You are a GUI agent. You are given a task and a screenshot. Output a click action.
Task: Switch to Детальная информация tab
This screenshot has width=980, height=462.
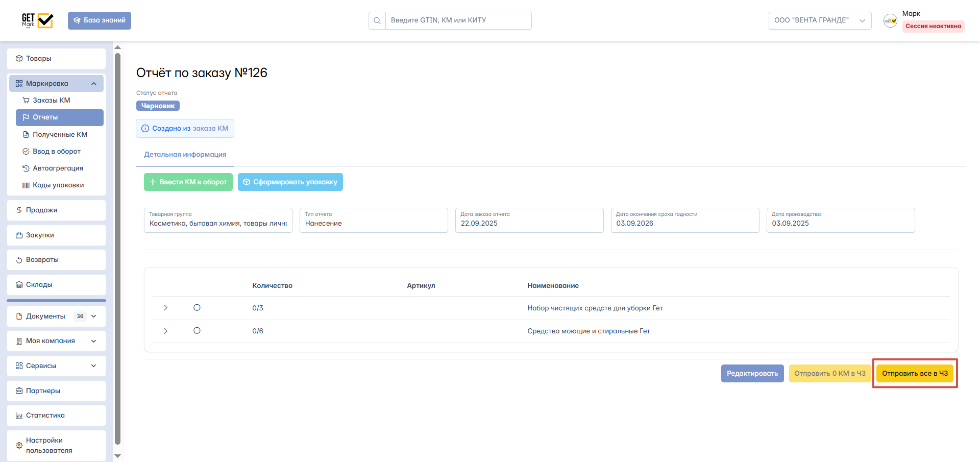coord(185,155)
